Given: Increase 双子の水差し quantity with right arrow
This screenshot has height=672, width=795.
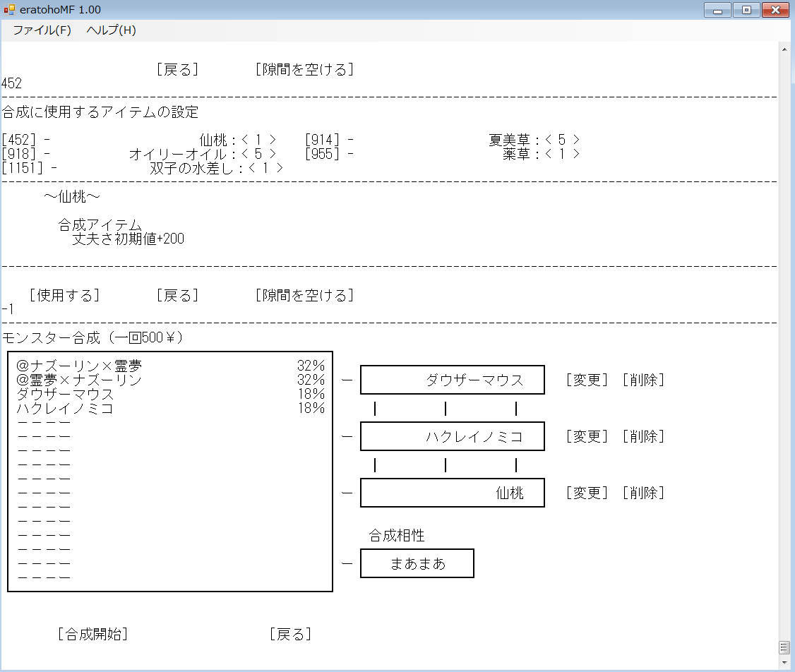Looking at the screenshot, I should [x=280, y=168].
